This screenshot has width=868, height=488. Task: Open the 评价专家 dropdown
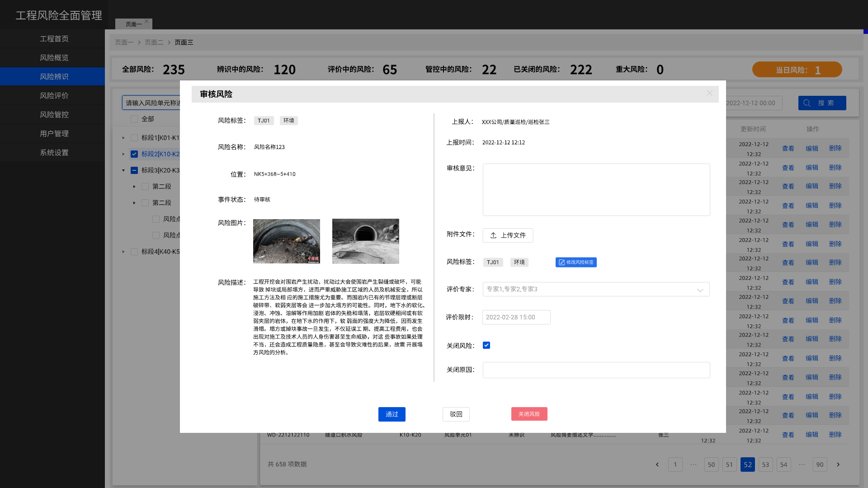[596, 289]
